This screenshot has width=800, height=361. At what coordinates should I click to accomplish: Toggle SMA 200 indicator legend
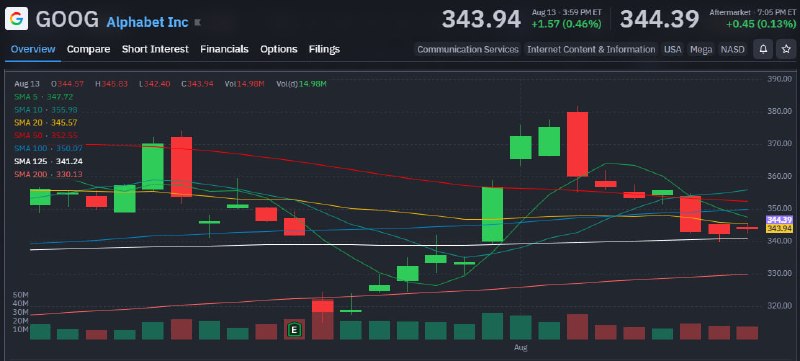(x=47, y=174)
